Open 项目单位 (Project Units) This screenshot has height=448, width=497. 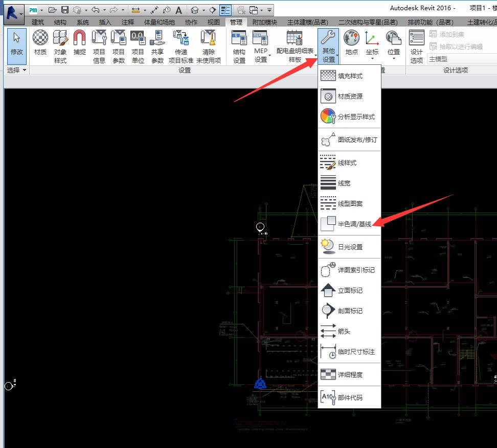[138, 46]
